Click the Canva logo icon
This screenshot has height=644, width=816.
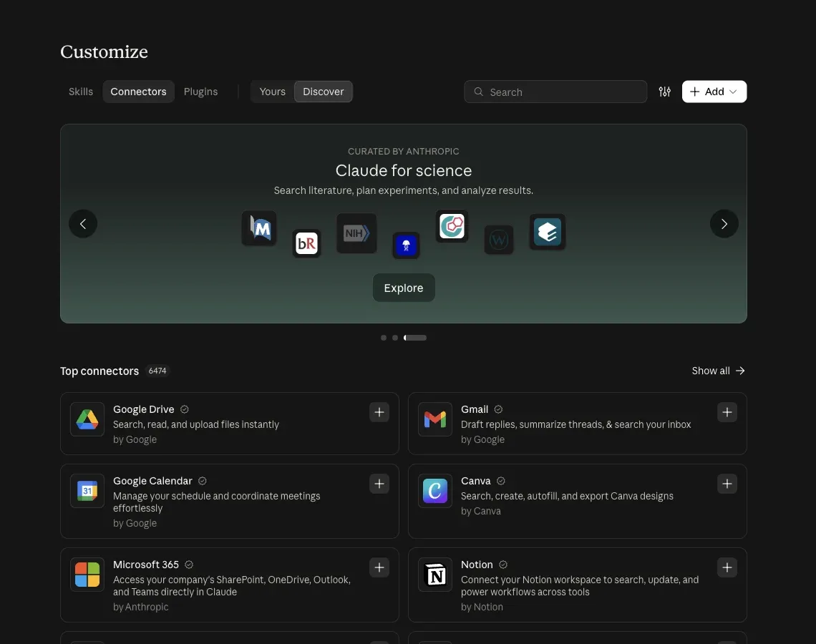[435, 491]
